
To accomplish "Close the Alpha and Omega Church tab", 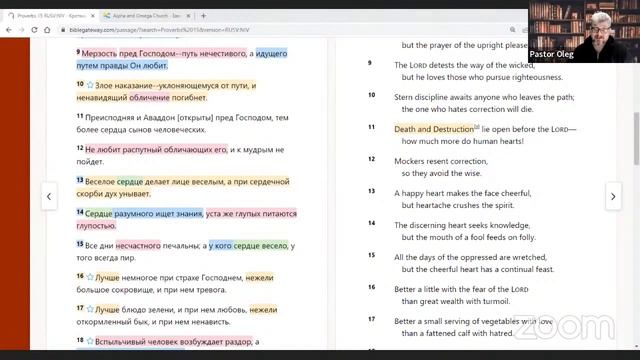I will click(188, 16).
